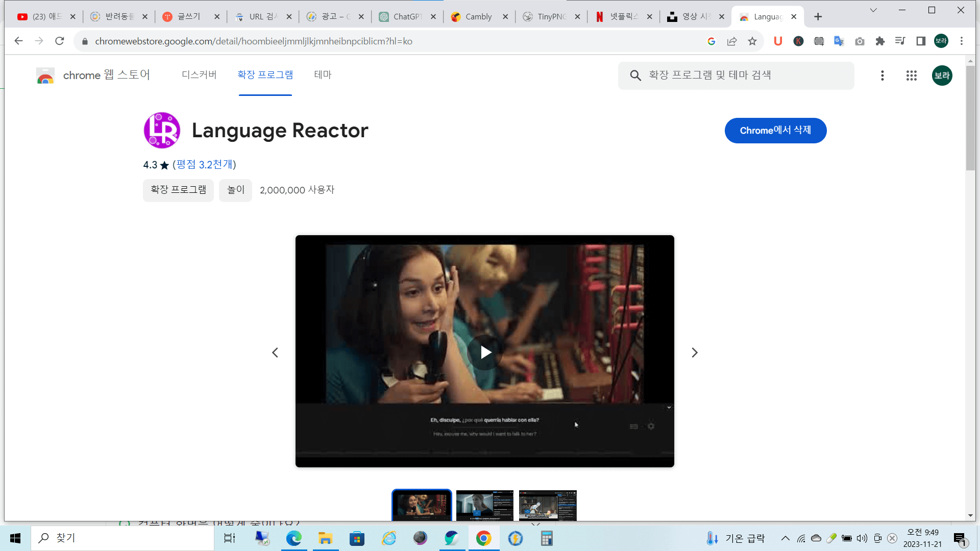
Task: Share this page via the share icon
Action: point(732,41)
